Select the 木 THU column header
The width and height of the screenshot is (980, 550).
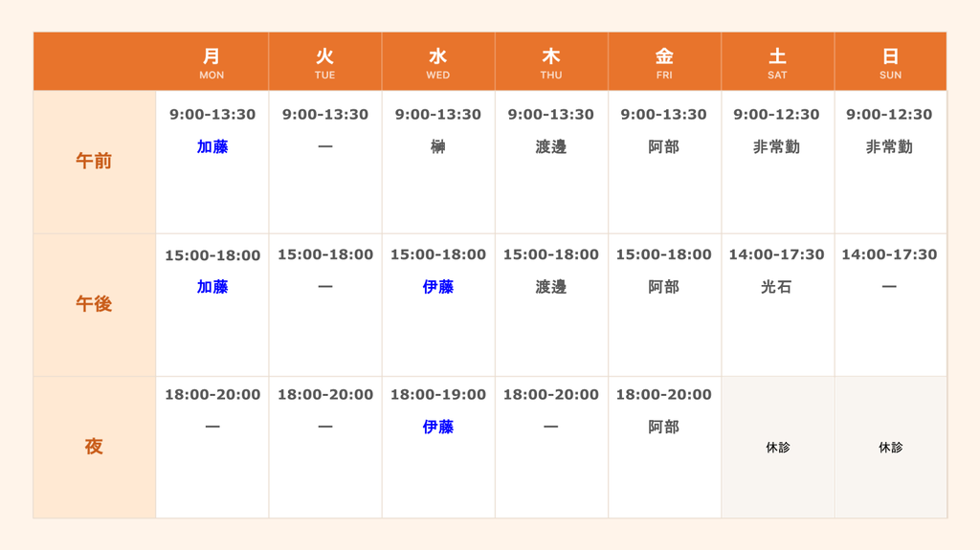[x=551, y=62]
